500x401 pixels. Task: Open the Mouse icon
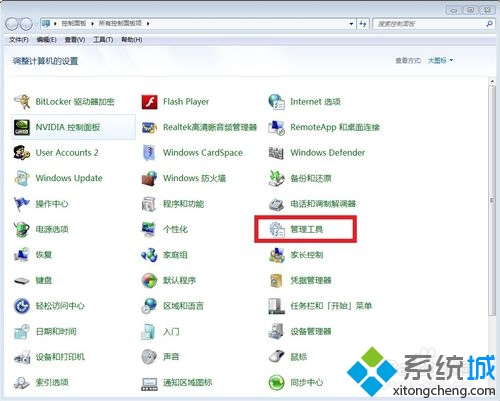277,357
